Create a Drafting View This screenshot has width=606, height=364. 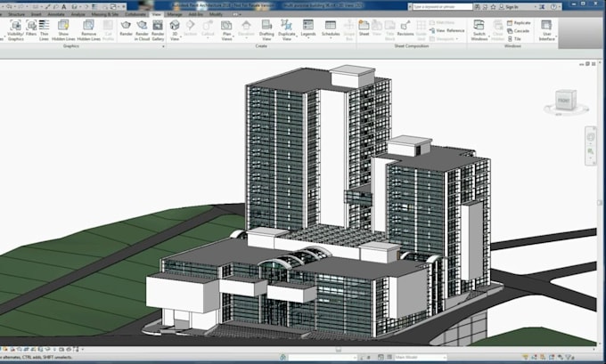266,30
